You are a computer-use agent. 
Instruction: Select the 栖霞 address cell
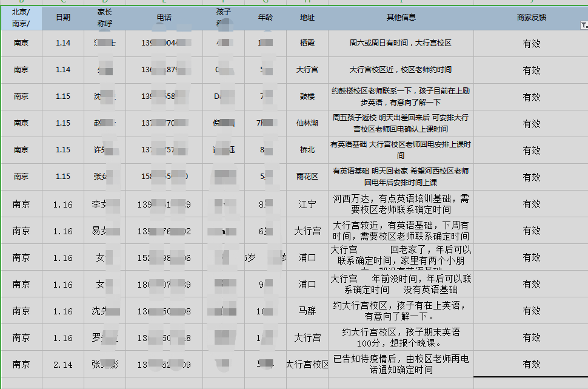(x=307, y=43)
